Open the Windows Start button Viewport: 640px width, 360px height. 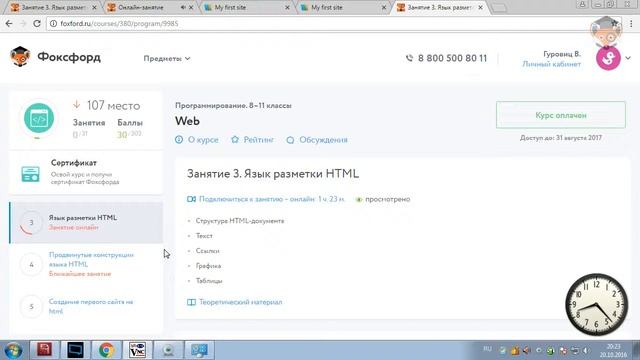(x=13, y=350)
